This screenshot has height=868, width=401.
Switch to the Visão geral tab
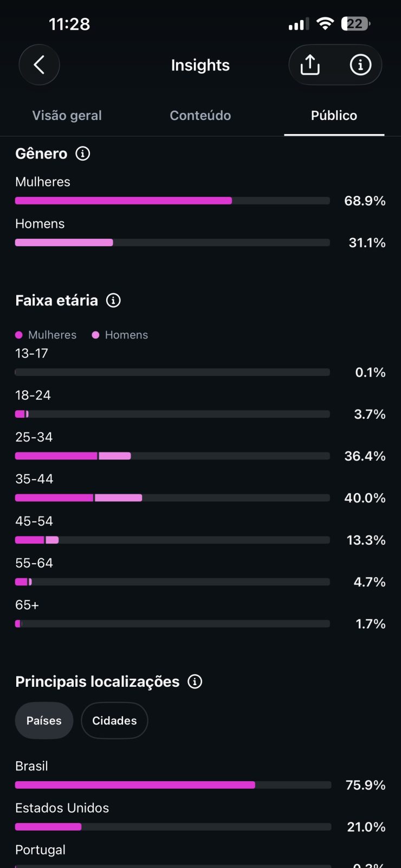67,116
